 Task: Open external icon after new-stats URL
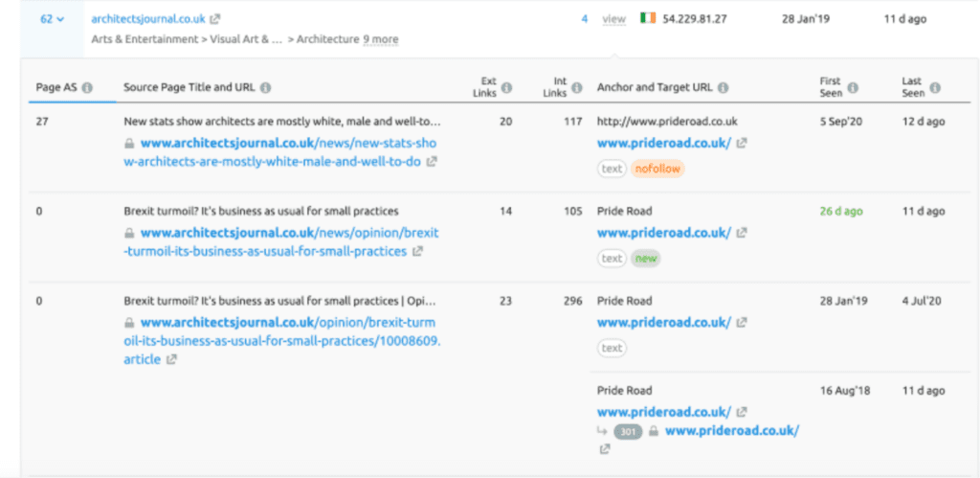pos(432,162)
